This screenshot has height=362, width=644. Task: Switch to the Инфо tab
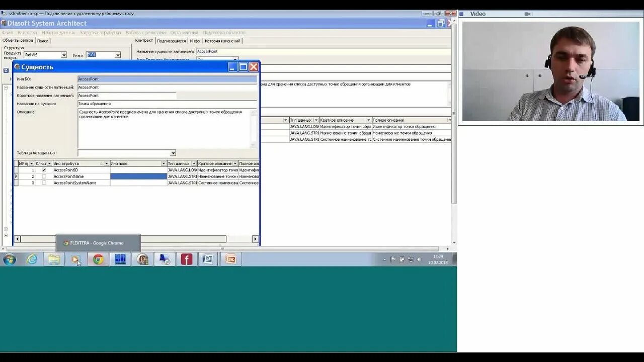(195, 41)
